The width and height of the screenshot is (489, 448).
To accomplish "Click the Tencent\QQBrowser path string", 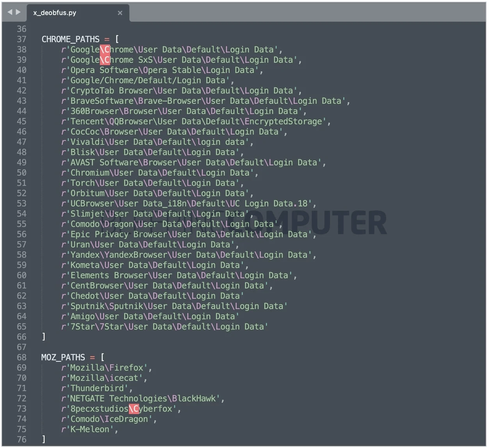I will click(194, 121).
